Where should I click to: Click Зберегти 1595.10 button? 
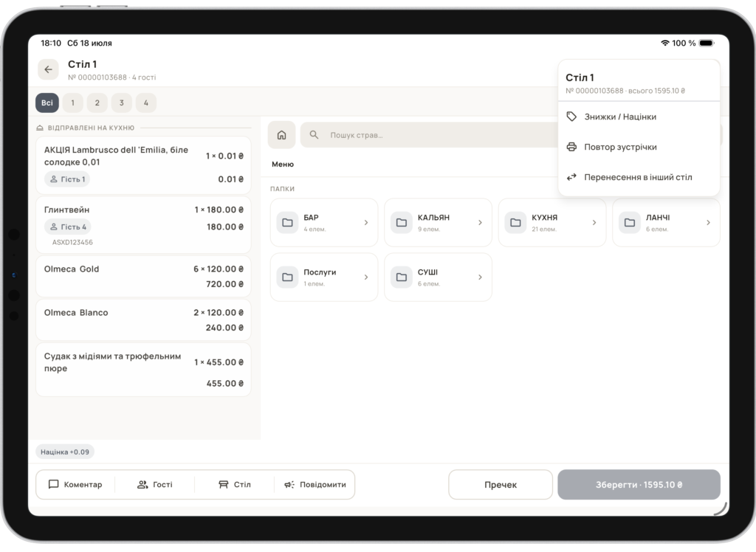[639, 485]
